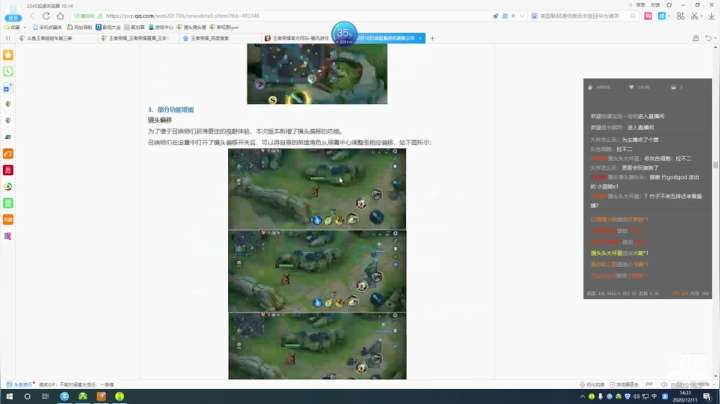Open the sidebar green app icon
720x404 pixels.
(x=8, y=203)
